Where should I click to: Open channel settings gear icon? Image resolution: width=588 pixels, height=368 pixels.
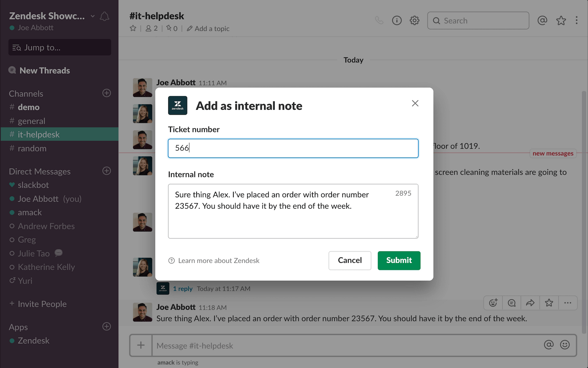(414, 20)
